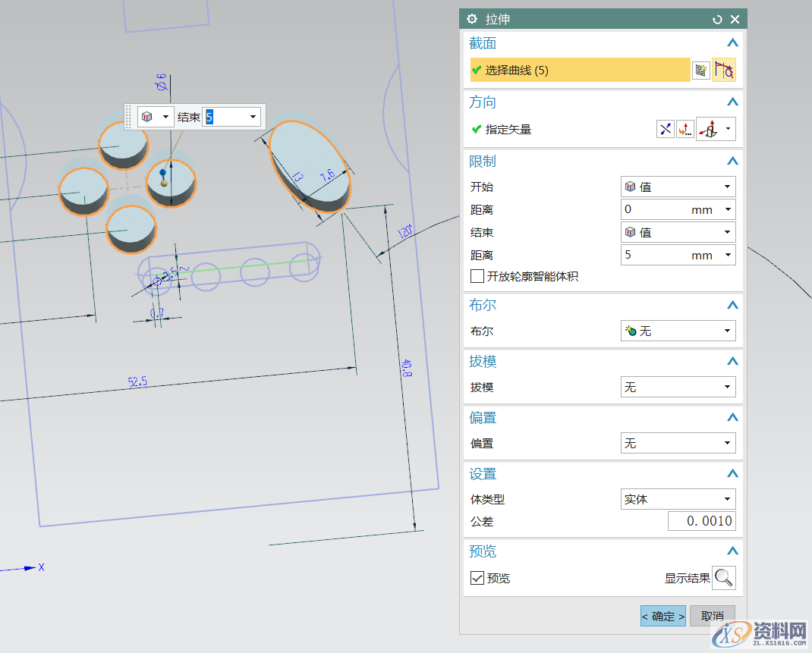
Task: Open the show result magnifier icon
Action: click(723, 577)
